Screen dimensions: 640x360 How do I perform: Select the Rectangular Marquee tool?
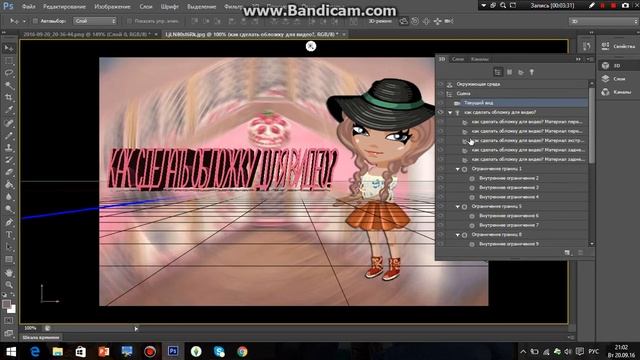click(9, 61)
